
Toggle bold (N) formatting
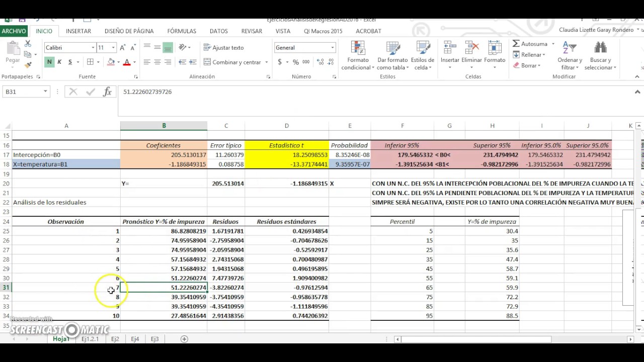tap(49, 62)
